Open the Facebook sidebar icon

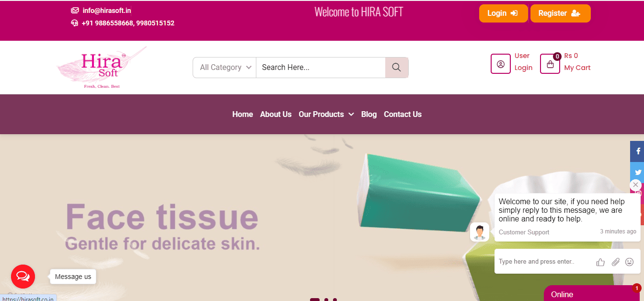[638, 151]
